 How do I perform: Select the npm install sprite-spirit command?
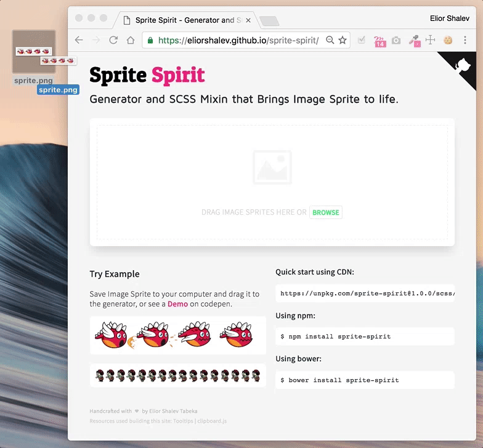click(x=365, y=337)
